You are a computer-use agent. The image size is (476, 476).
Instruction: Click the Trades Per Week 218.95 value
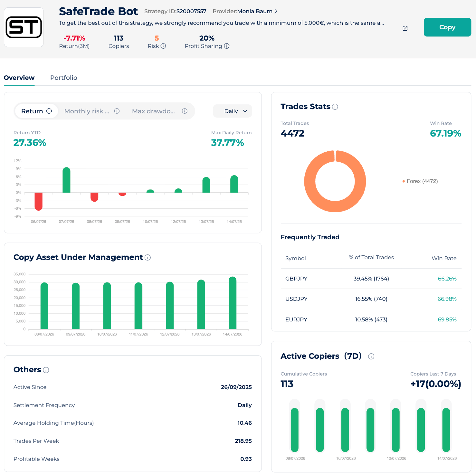point(243,441)
